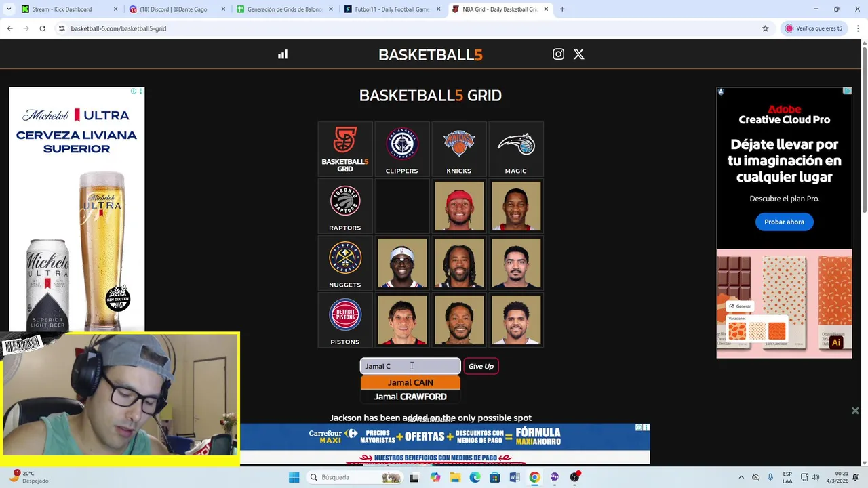This screenshot has width=868, height=488.
Task: Open clock and date 00:21
Action: point(836,477)
